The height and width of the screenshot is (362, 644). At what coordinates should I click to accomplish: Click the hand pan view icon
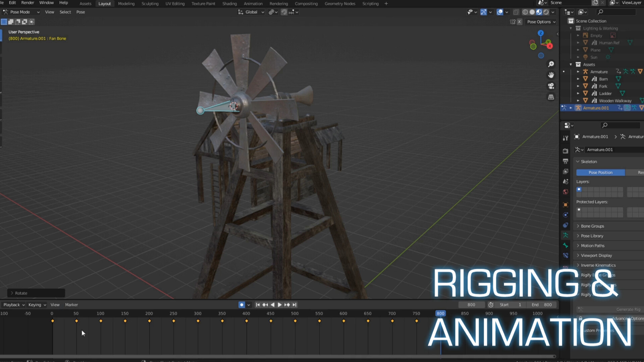tap(551, 75)
